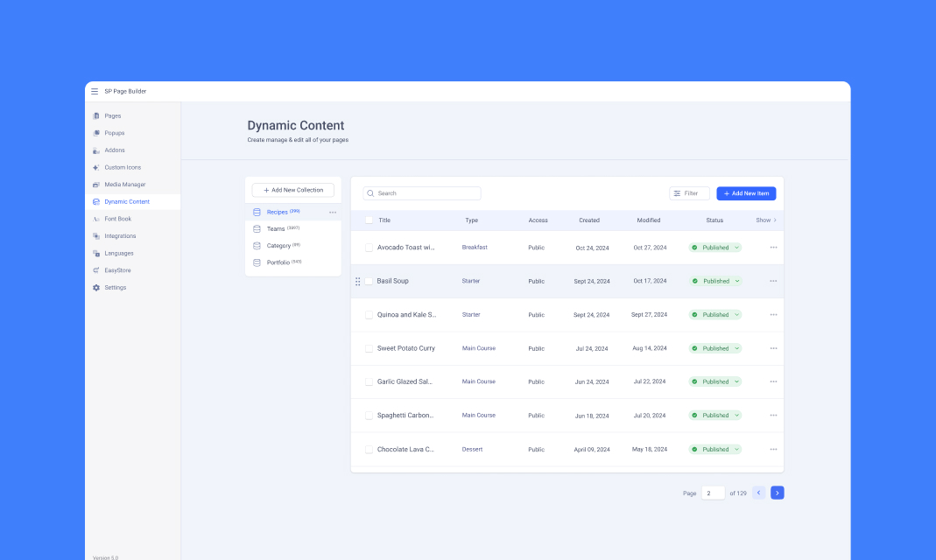Click the three-dot menu for Basil Soup
936x560 pixels.
click(x=773, y=281)
